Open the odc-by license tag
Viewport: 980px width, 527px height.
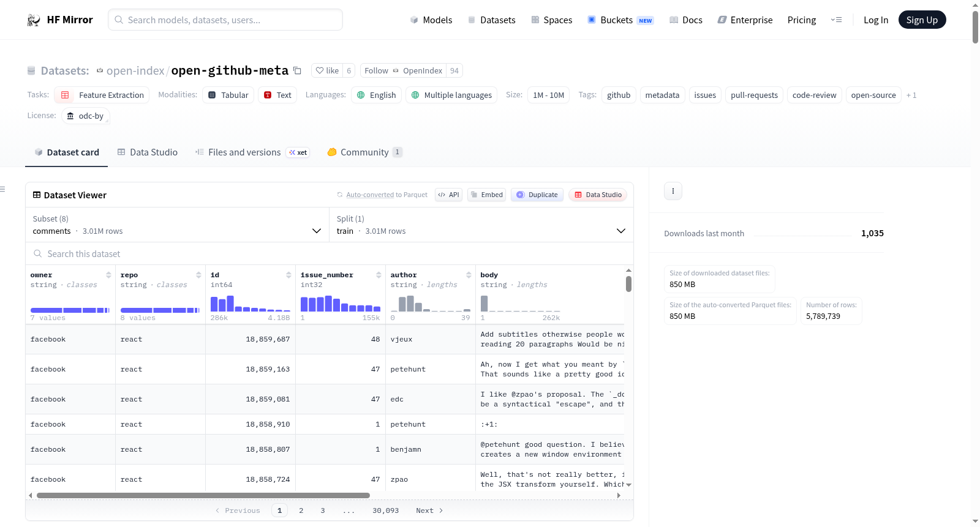(x=86, y=116)
